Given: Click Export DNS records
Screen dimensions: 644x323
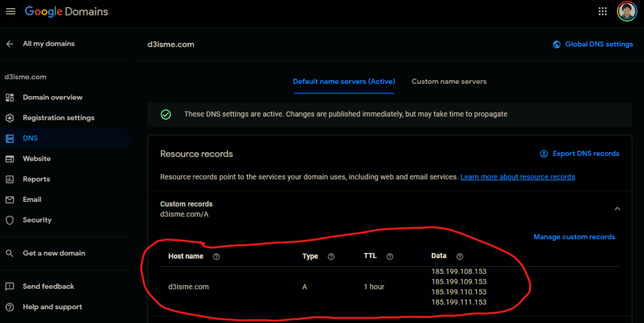Looking at the screenshot, I should 579,153.
